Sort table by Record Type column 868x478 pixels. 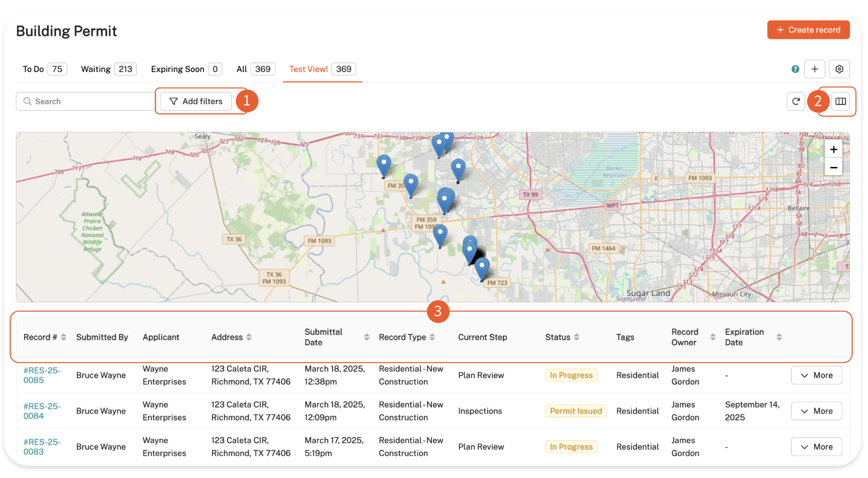pos(432,337)
